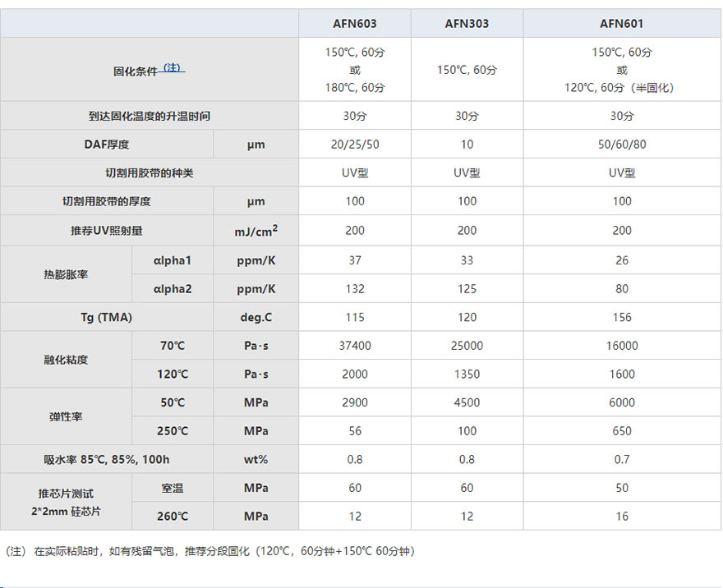Click the 融化粘度 row label
This screenshot has width=723, height=588.
66,360
